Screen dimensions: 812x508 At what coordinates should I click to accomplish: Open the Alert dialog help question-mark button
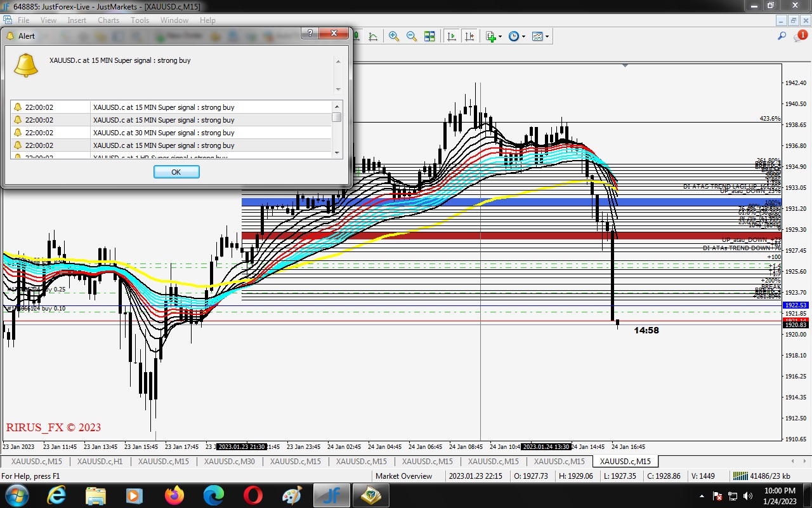tap(310, 33)
